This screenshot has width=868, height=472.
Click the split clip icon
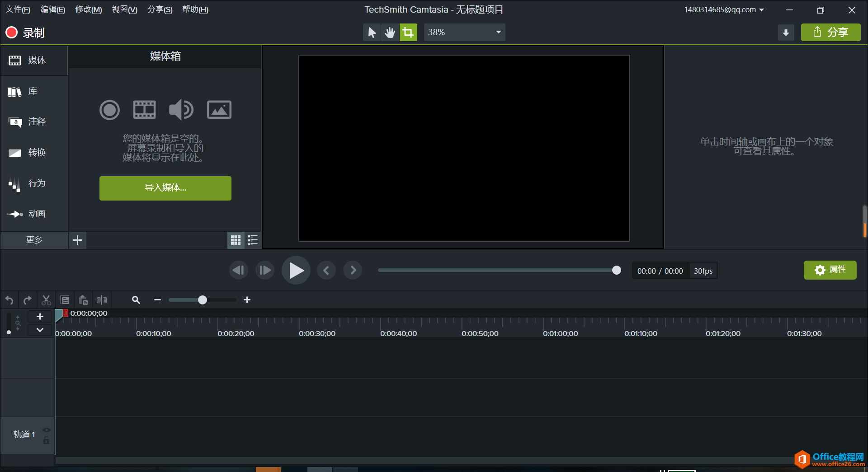coord(102,300)
